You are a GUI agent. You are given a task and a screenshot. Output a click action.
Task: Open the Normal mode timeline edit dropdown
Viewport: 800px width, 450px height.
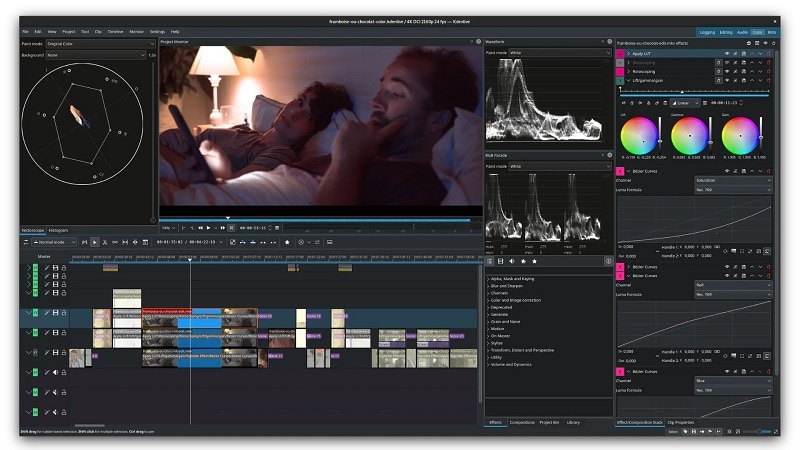pyautogui.click(x=54, y=242)
